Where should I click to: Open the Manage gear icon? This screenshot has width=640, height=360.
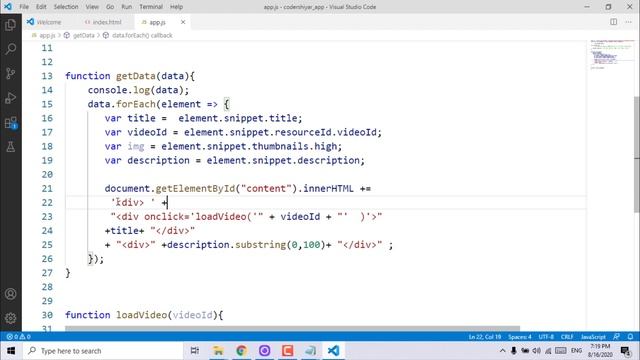point(11,318)
